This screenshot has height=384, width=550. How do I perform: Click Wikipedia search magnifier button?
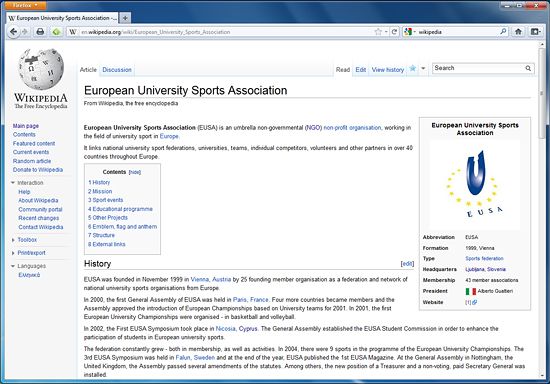pos(528,68)
